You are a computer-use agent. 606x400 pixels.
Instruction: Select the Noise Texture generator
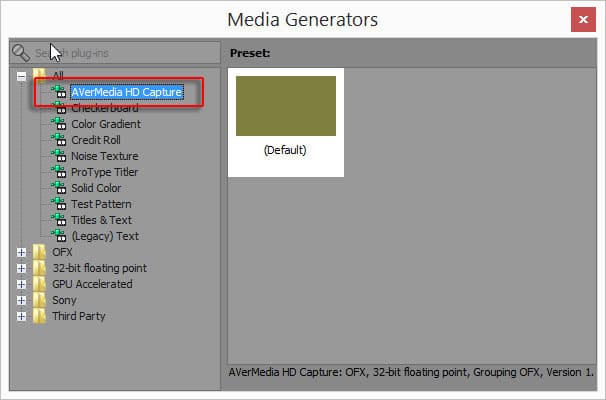point(105,156)
